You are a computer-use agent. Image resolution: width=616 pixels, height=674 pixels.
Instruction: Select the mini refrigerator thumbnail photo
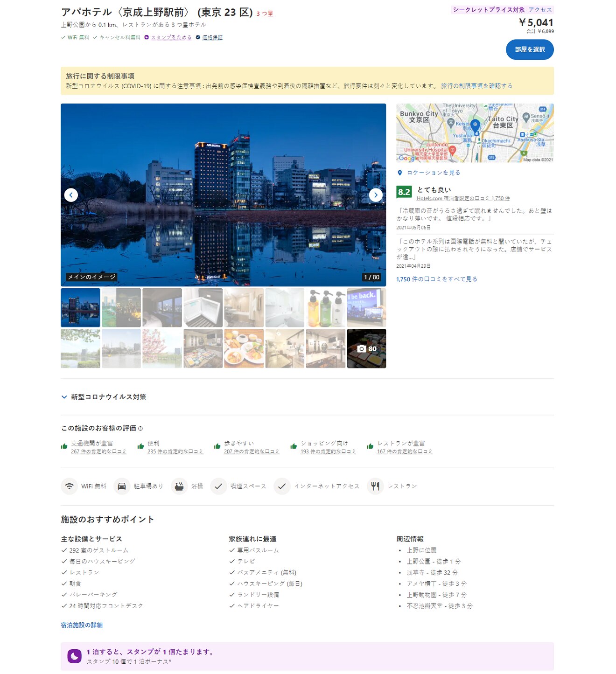203,307
